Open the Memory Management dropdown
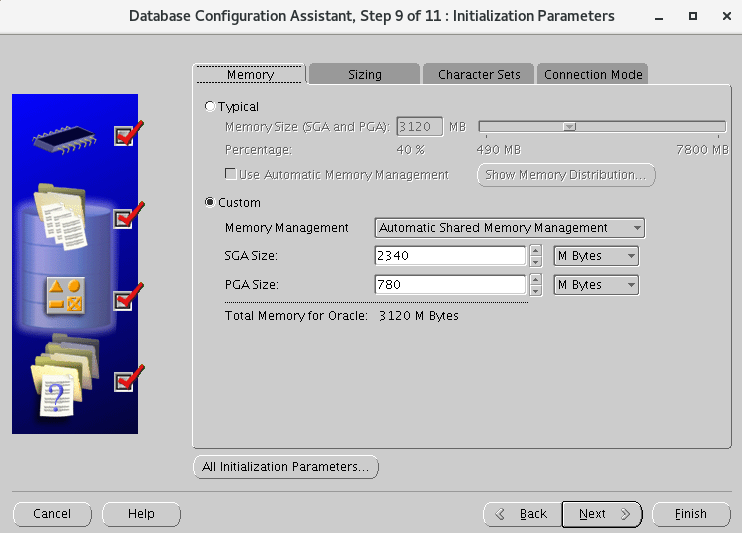Viewport: 742px width, 533px height. click(509, 228)
